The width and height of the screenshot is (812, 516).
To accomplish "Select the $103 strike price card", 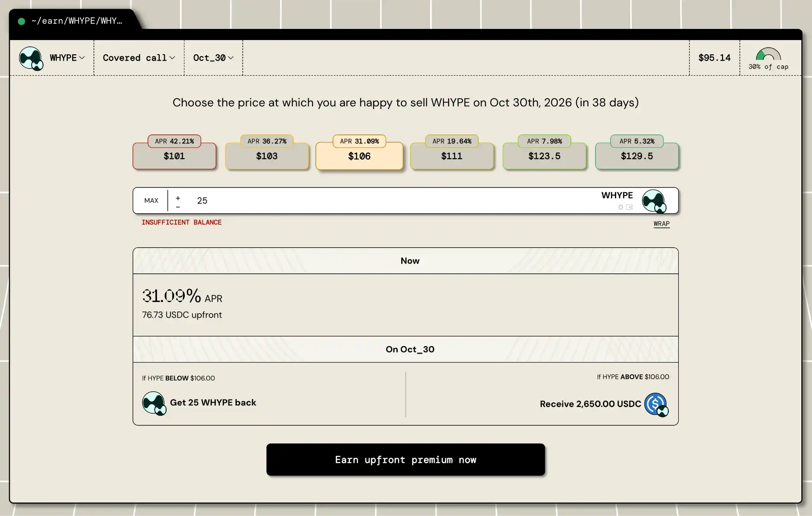I will tap(267, 156).
